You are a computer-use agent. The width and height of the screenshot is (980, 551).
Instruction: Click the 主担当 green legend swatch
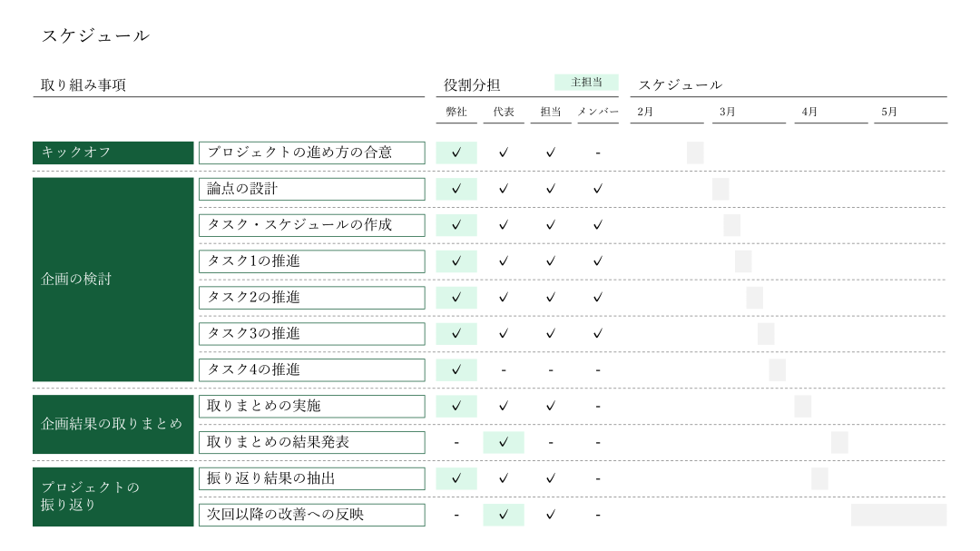point(586,83)
